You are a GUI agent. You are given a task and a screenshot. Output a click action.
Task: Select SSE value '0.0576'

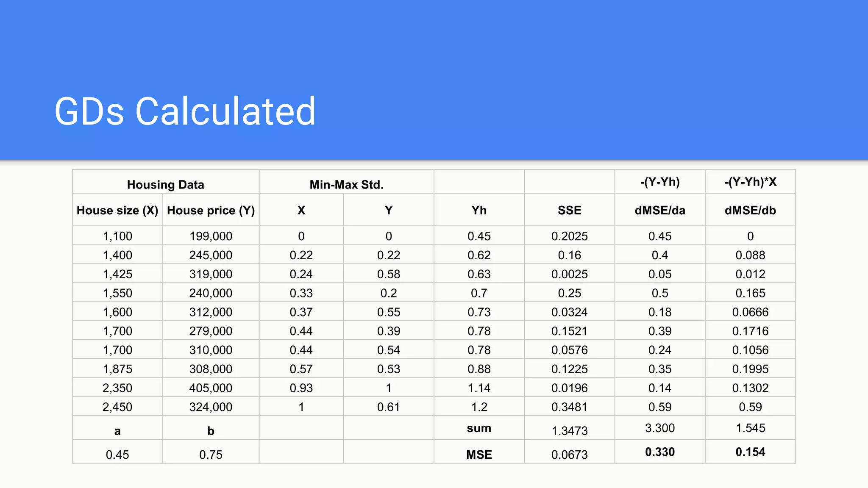click(x=570, y=350)
